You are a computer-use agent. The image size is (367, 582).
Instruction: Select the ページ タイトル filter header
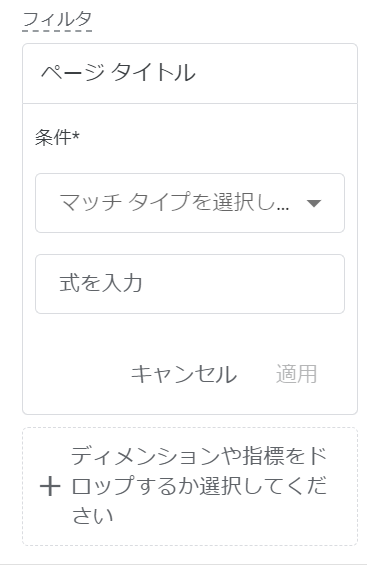(x=190, y=73)
